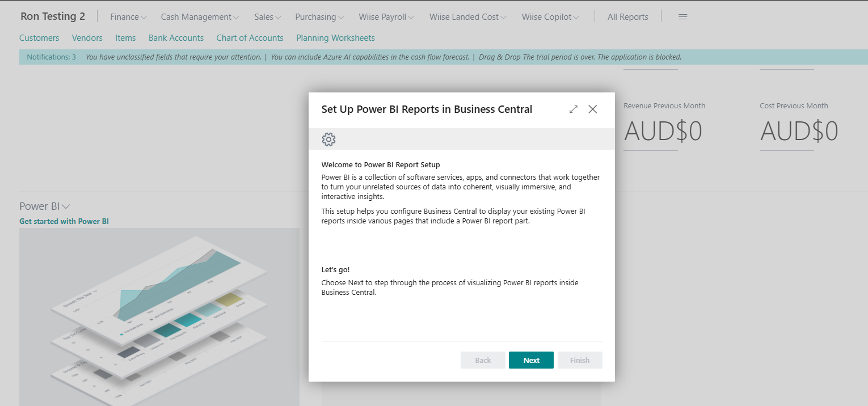Click the Ron Testing 2 company name
This screenshot has width=868, height=406.
tap(53, 16)
